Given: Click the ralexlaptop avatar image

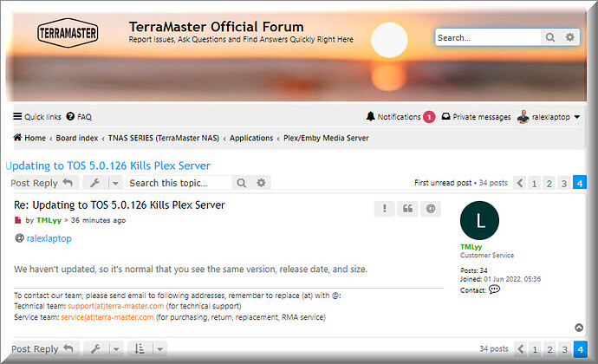Looking at the screenshot, I should pos(523,117).
